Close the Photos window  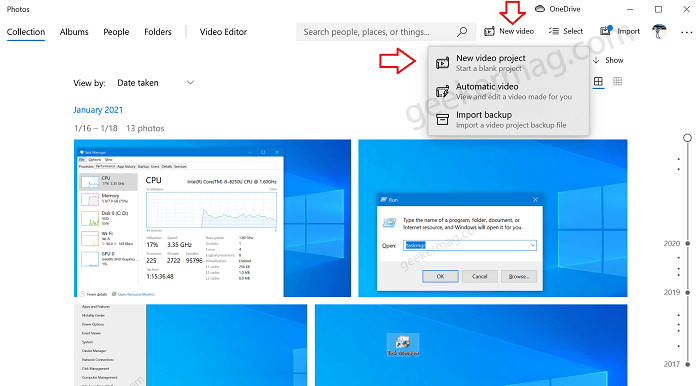(687, 9)
